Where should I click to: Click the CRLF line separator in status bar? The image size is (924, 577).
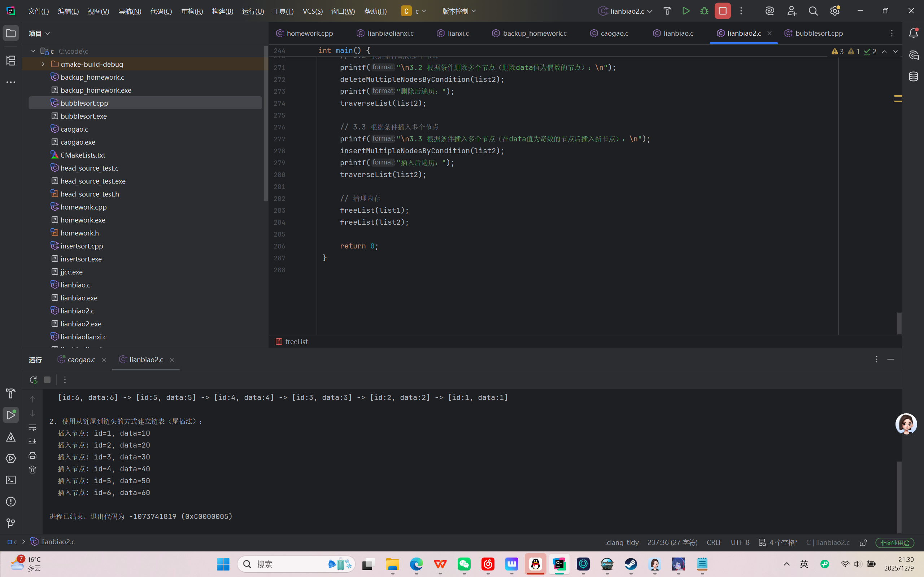[714, 542]
